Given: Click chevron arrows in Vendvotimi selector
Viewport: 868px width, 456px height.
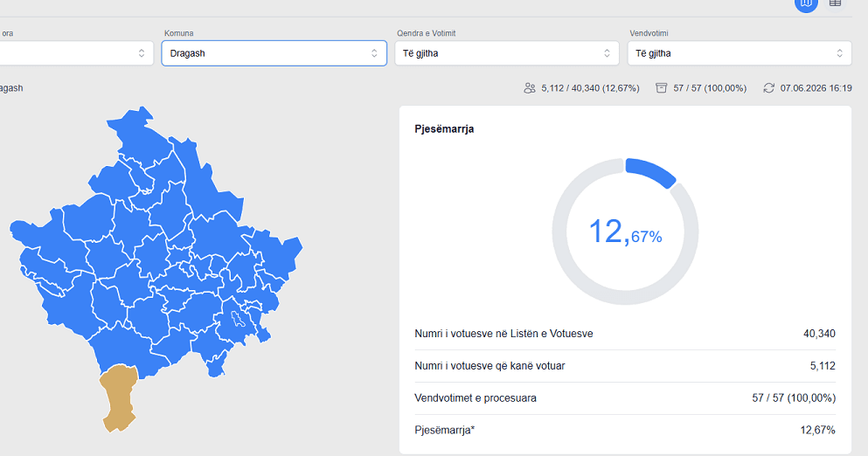Looking at the screenshot, I should pyautogui.click(x=839, y=53).
